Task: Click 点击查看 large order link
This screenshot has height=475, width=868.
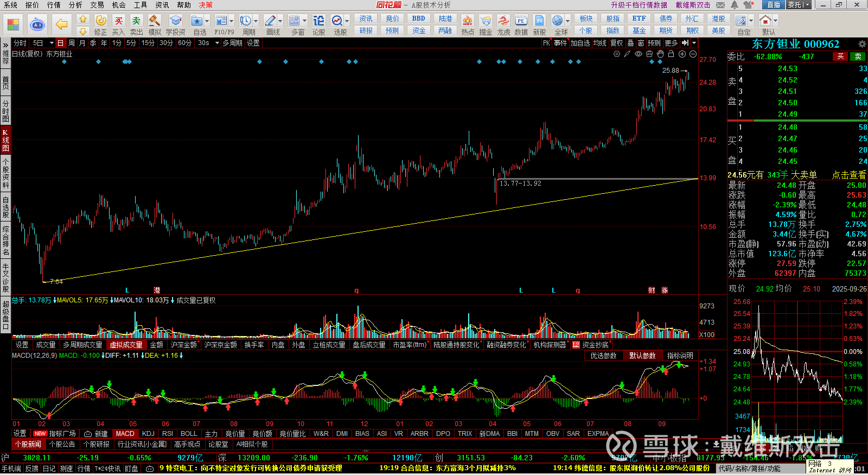Action: (x=849, y=175)
